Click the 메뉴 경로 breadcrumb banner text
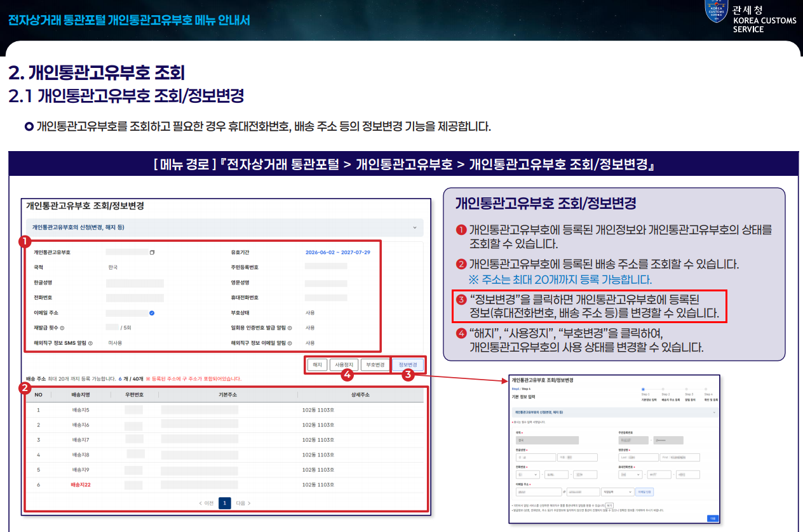The image size is (803, 532). click(x=404, y=164)
